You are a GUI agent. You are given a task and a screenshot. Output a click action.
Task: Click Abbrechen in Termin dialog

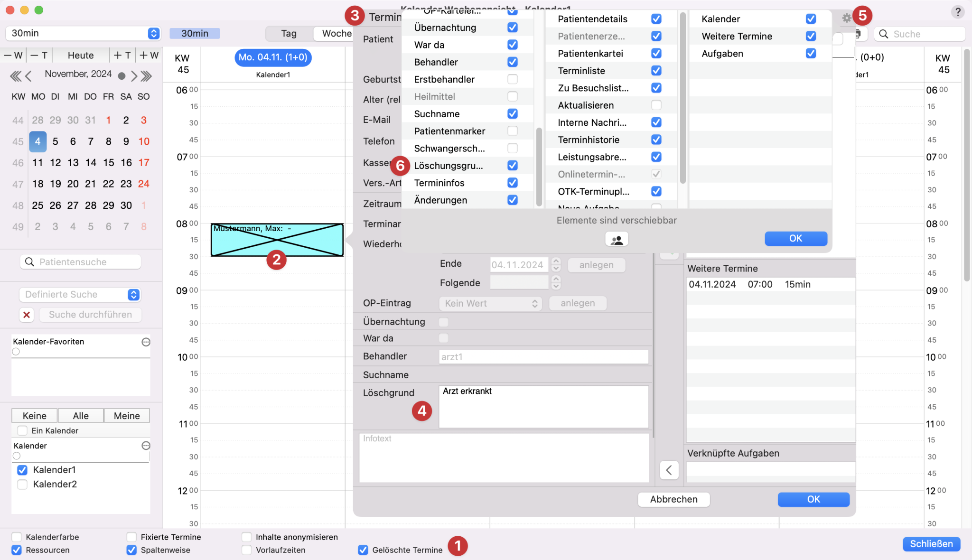673,499
